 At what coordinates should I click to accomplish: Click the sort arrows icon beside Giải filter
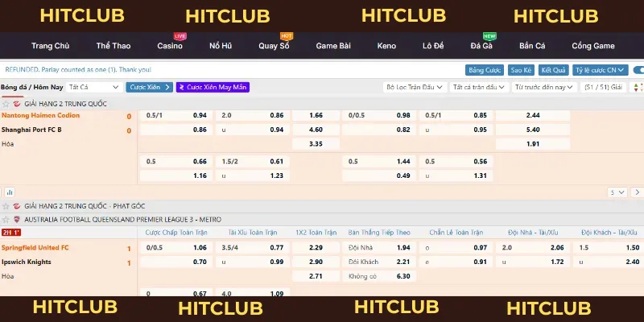(x=636, y=87)
